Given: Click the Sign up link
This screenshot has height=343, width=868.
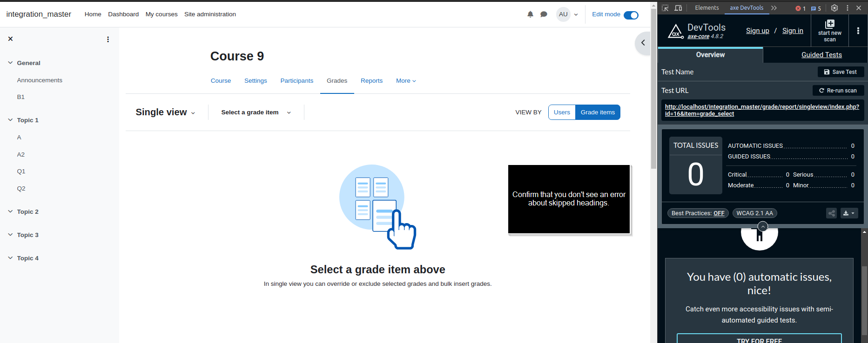Looking at the screenshot, I should point(757,31).
